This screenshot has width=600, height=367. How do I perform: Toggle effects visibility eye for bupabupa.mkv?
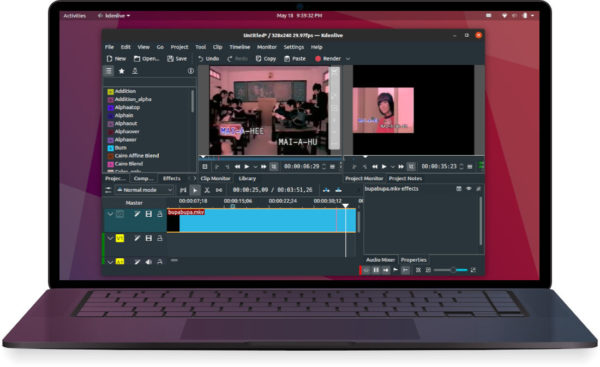(469, 189)
